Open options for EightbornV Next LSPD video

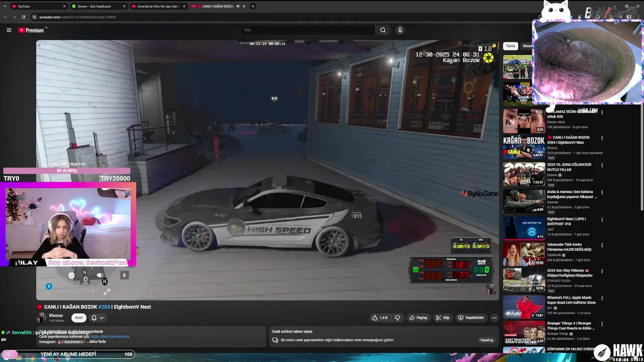pos(602,220)
